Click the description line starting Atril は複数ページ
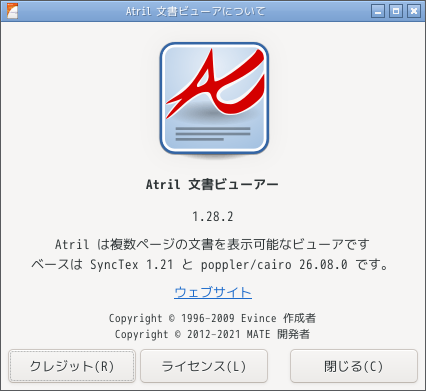 [x=212, y=244]
